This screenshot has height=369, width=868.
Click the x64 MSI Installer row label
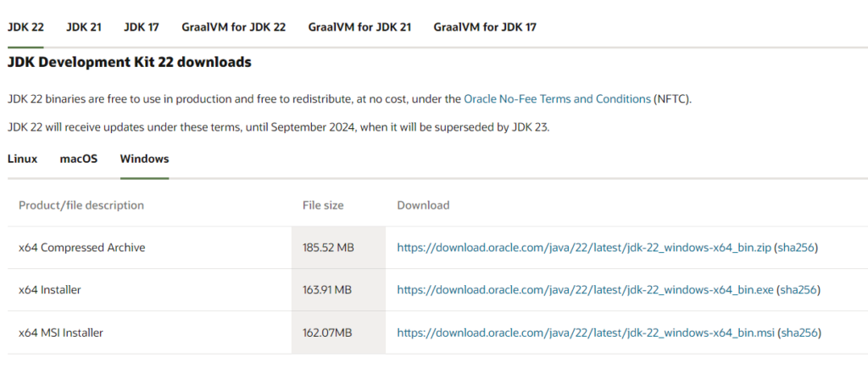[x=61, y=333]
